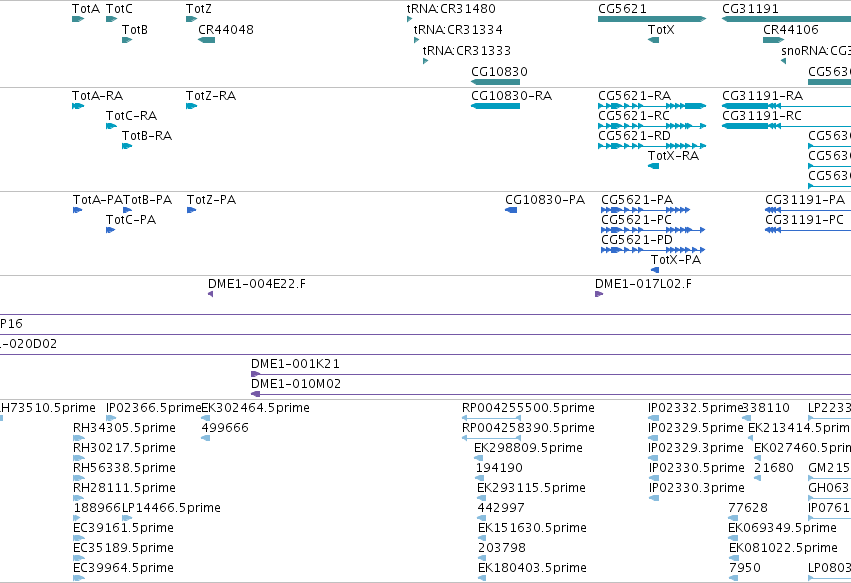851x583 pixels.
Task: Select the IP02366.5prime cDNA
Action: (111, 418)
